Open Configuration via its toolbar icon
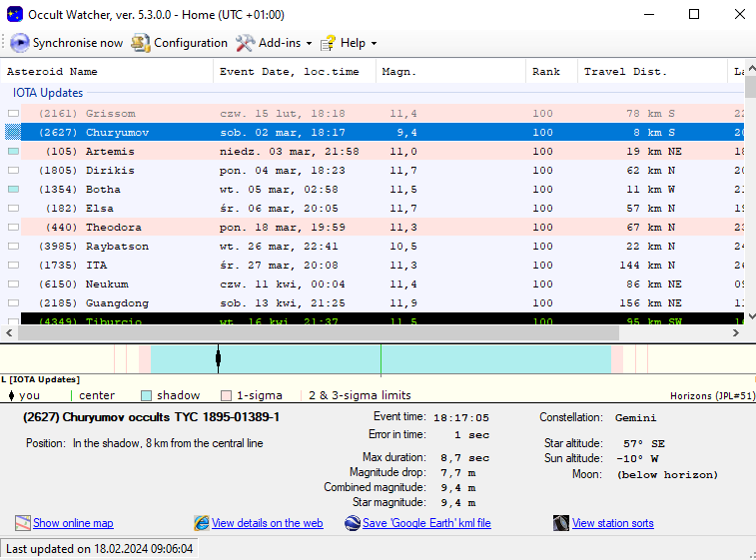 (x=140, y=43)
